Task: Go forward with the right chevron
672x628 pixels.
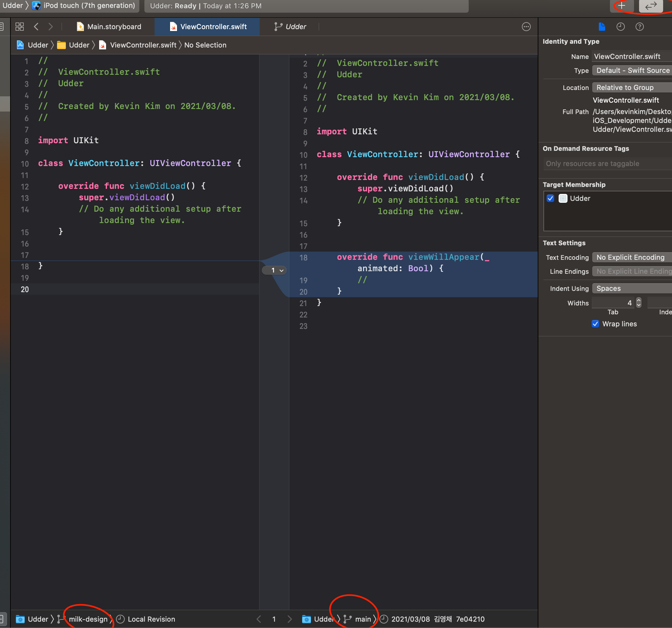Action: tap(51, 27)
